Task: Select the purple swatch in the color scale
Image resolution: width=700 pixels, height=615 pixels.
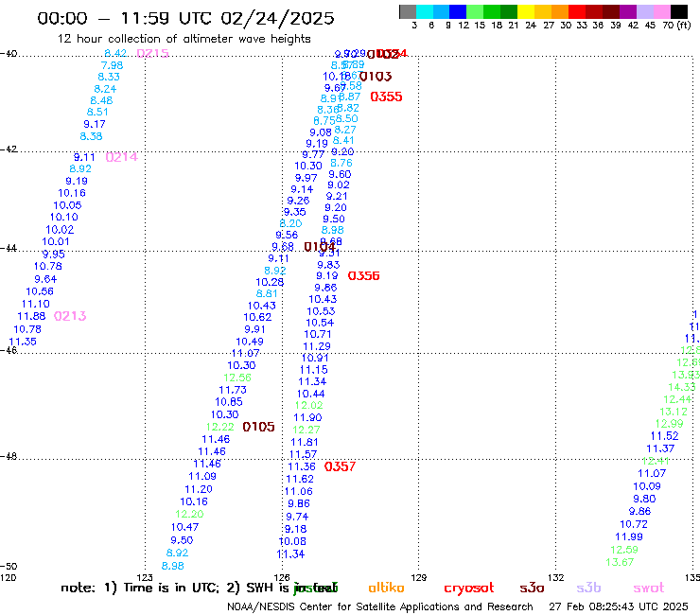Action: pyautogui.click(x=628, y=11)
